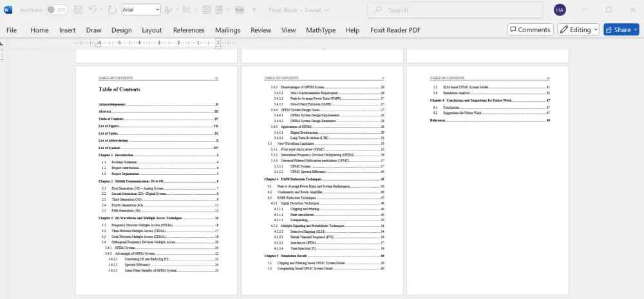
Task: Open the Review tab
Action: click(261, 30)
